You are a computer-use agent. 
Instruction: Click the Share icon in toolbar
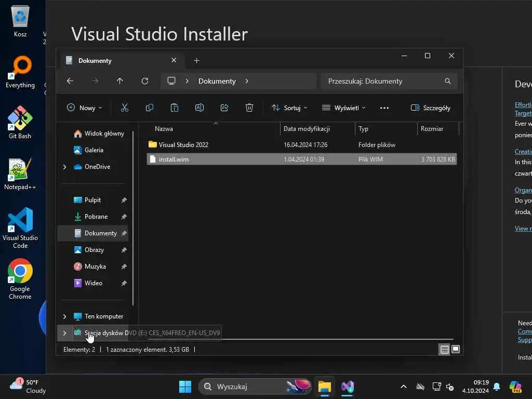tap(224, 108)
